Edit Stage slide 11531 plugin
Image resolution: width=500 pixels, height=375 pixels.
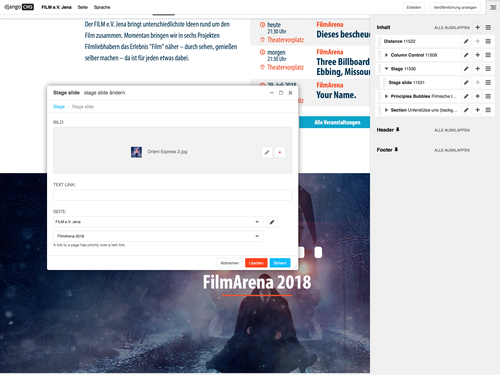(466, 82)
